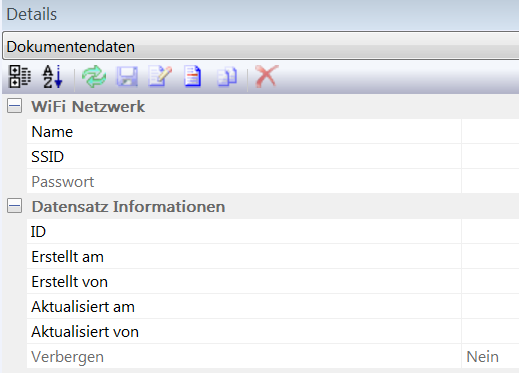Click the Nein value of Verbergen
This screenshot has height=373, width=519.
click(x=482, y=357)
